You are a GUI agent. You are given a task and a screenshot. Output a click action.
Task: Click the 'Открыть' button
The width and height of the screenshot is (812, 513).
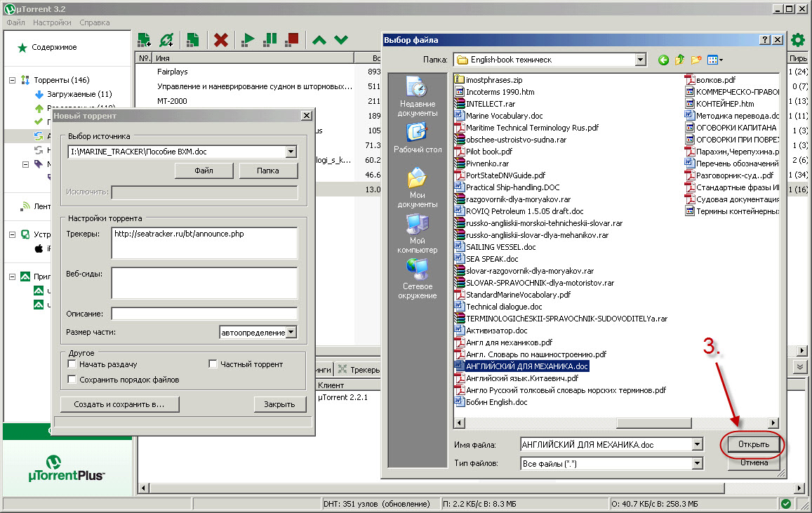tap(753, 444)
